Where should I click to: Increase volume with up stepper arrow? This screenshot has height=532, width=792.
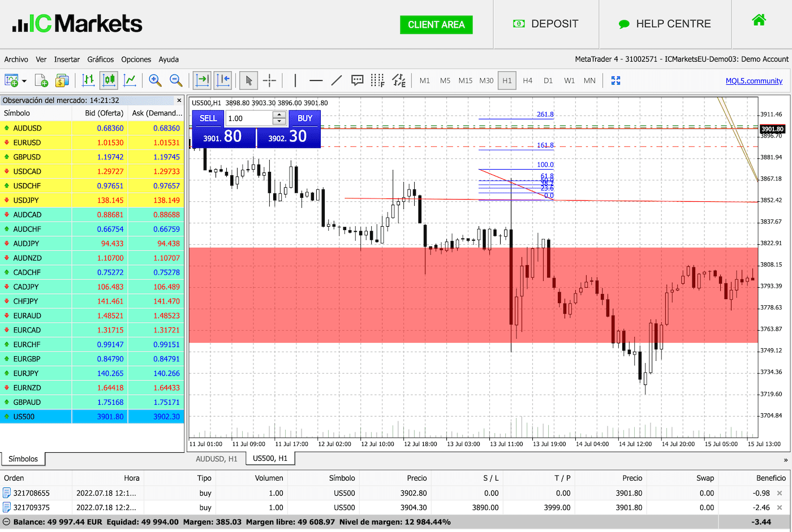click(279, 115)
